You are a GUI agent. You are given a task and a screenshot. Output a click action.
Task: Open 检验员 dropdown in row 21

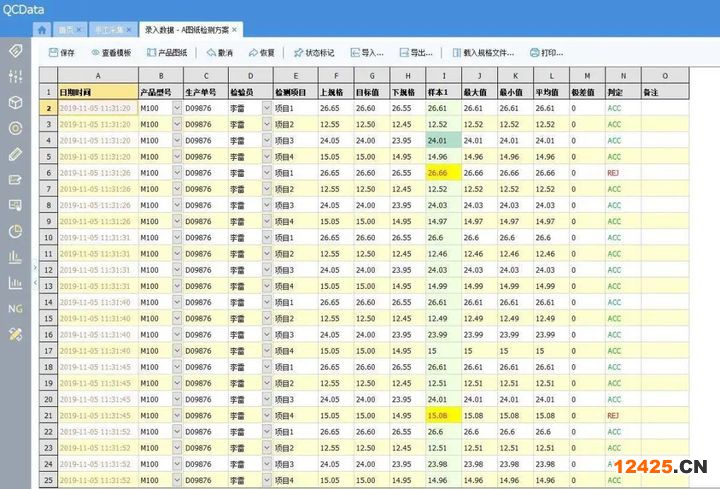point(267,416)
